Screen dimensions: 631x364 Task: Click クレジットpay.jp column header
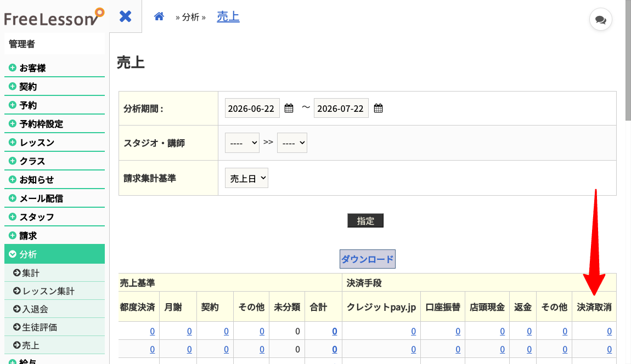click(381, 307)
